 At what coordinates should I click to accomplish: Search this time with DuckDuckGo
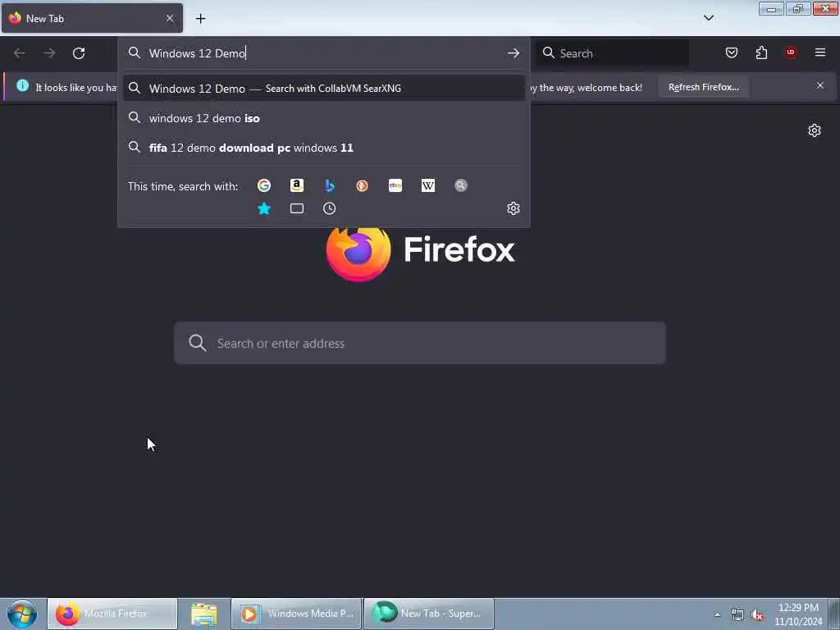coord(362,185)
